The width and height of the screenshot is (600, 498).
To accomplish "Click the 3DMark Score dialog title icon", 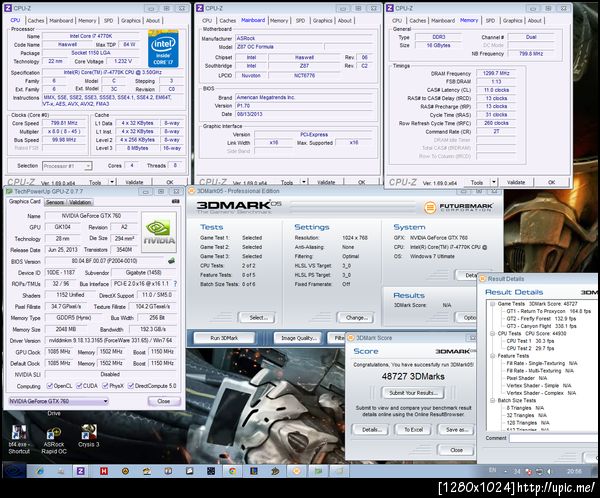I will pos(351,338).
